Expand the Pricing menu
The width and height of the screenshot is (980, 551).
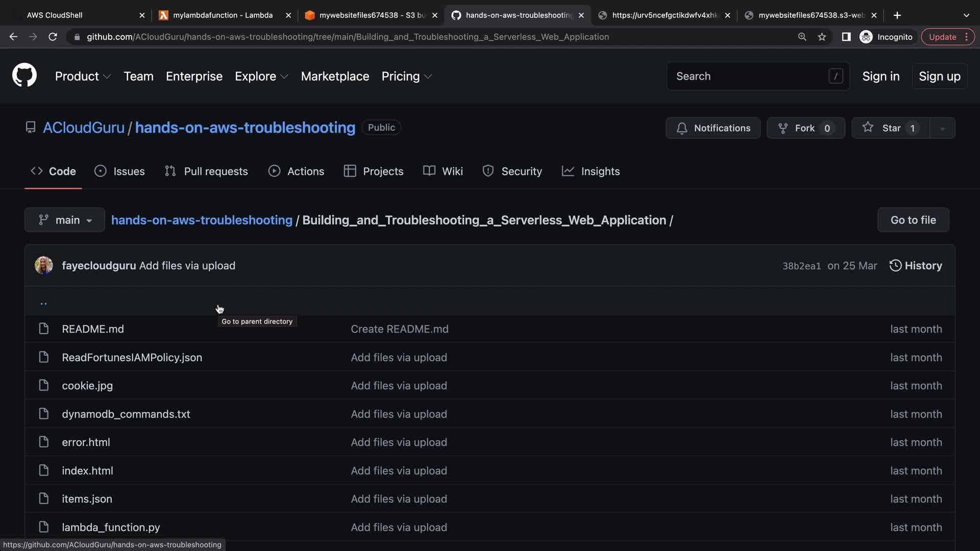(x=406, y=76)
